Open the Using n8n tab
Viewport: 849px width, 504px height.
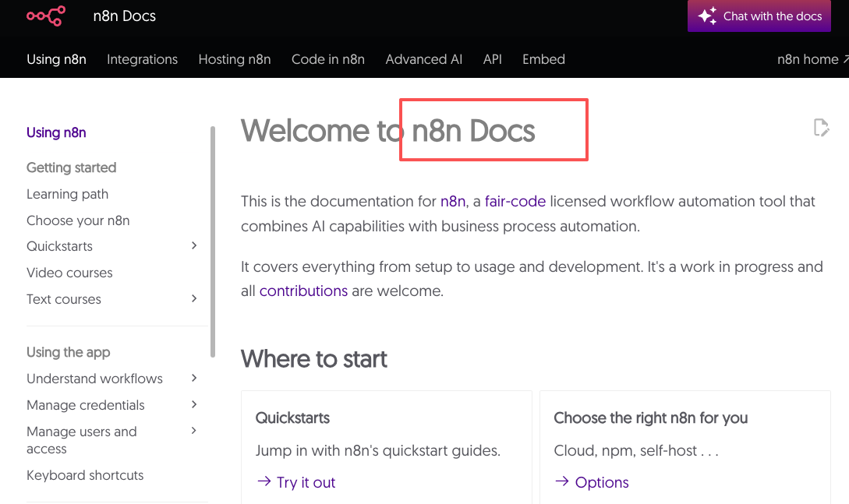56,59
